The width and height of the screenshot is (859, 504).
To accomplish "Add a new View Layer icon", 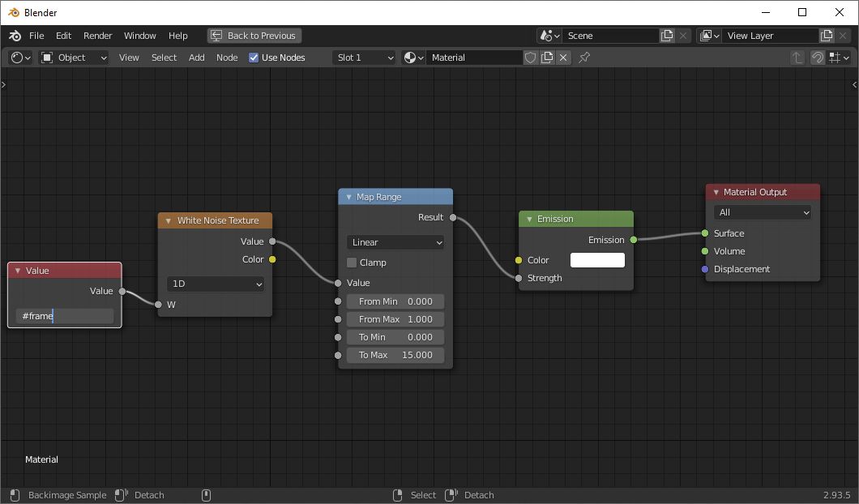I will (827, 36).
